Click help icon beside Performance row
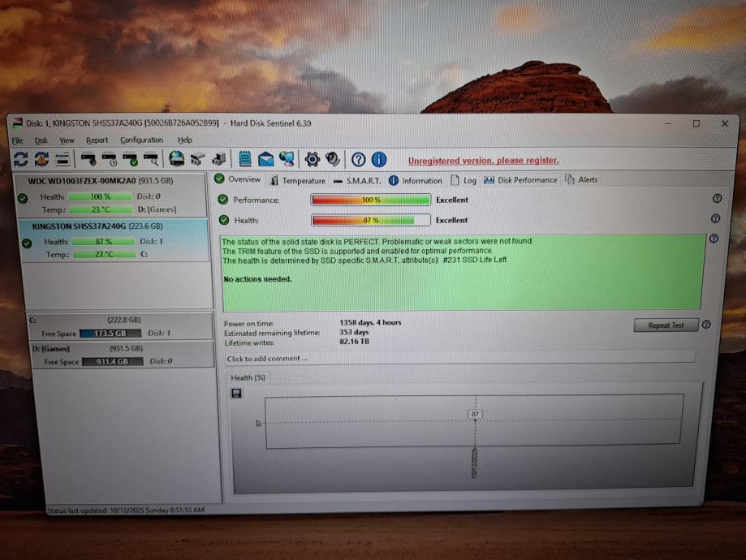Image resolution: width=746 pixels, height=560 pixels. tap(717, 198)
